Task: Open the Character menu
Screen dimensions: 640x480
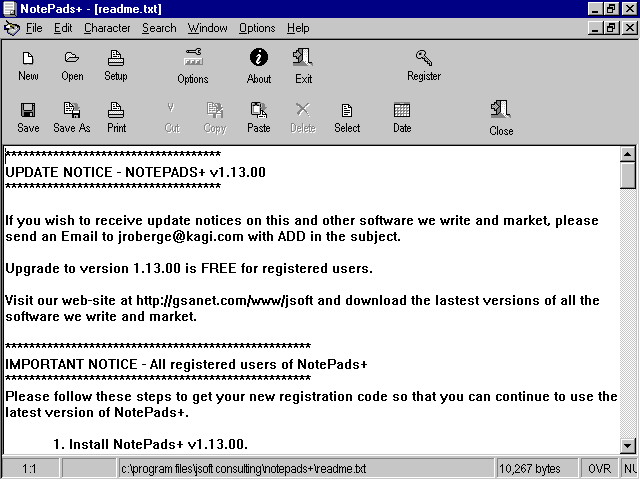Action: pos(107,28)
